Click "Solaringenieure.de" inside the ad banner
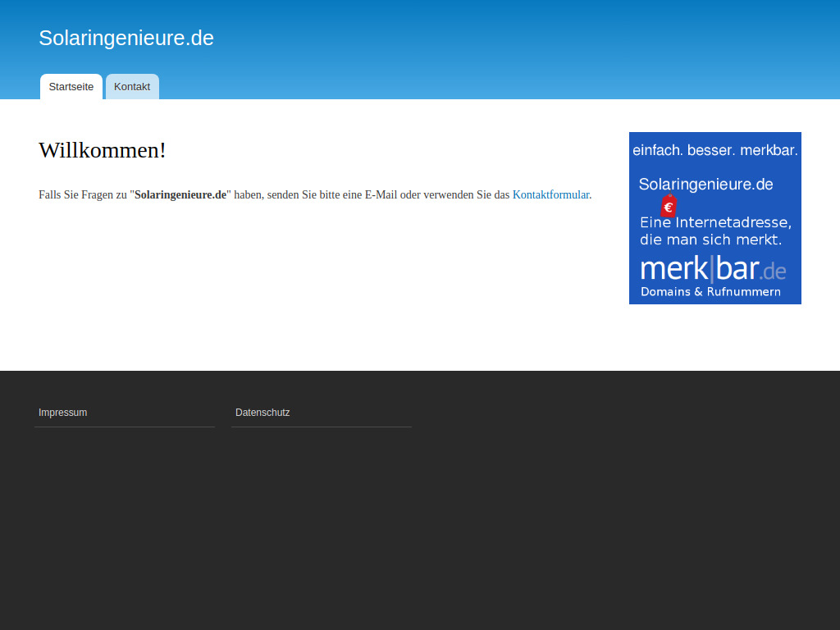The width and height of the screenshot is (840, 630). (x=705, y=185)
